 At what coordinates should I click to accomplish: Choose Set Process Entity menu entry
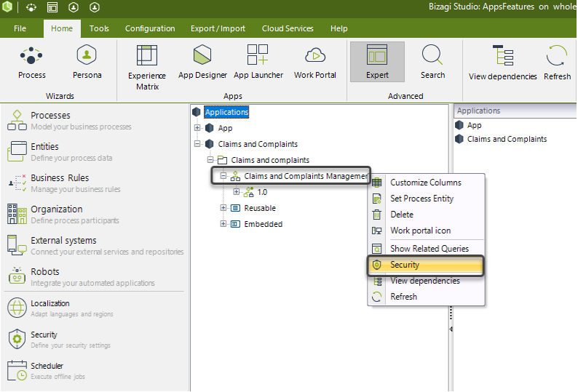(426, 199)
